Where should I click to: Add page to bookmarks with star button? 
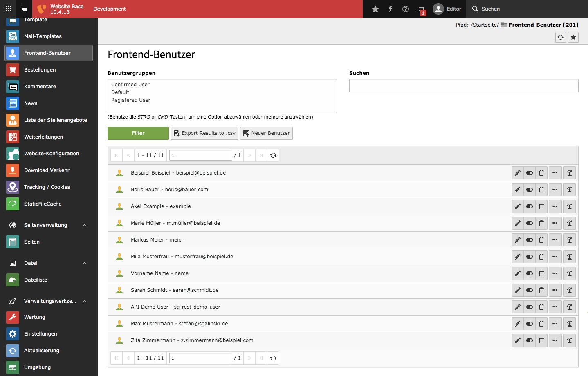(573, 37)
